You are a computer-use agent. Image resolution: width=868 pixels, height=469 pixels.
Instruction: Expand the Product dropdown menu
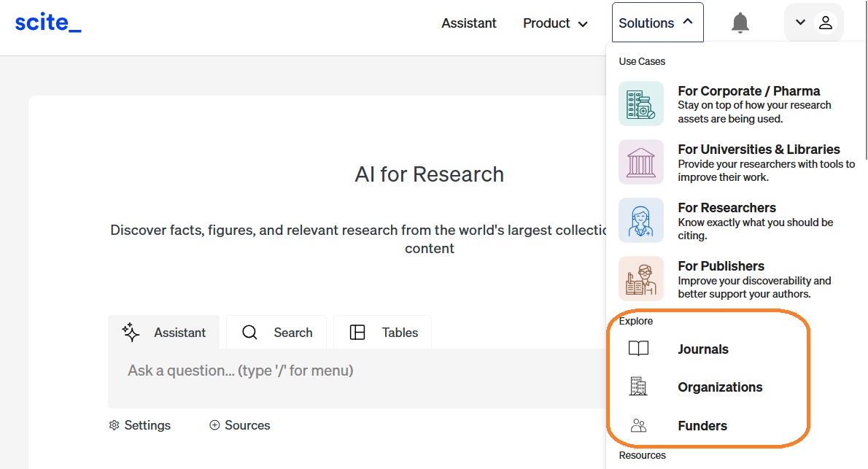[x=555, y=23]
